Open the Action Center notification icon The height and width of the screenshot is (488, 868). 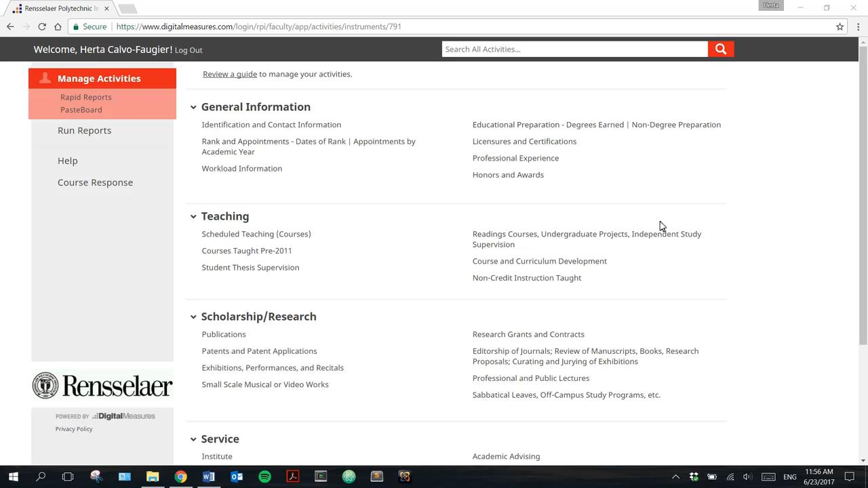(849, 476)
